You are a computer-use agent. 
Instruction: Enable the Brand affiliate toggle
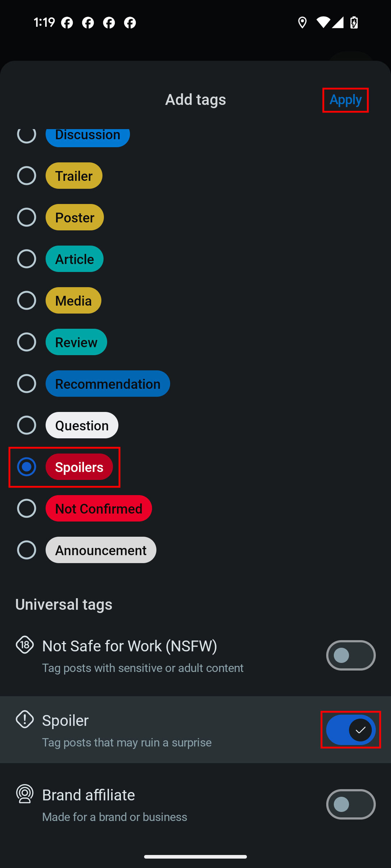350,804
